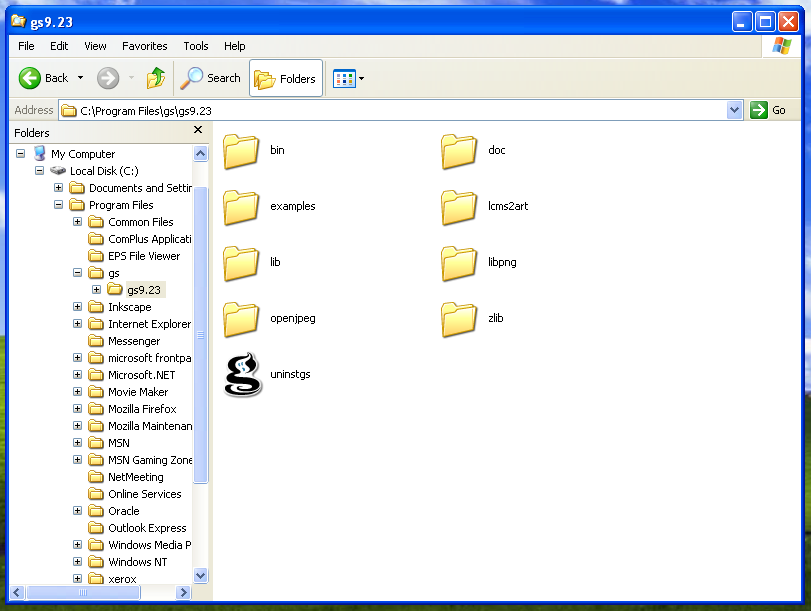Collapse the gs tree node
Image resolution: width=811 pixels, height=611 pixels.
tap(78, 273)
